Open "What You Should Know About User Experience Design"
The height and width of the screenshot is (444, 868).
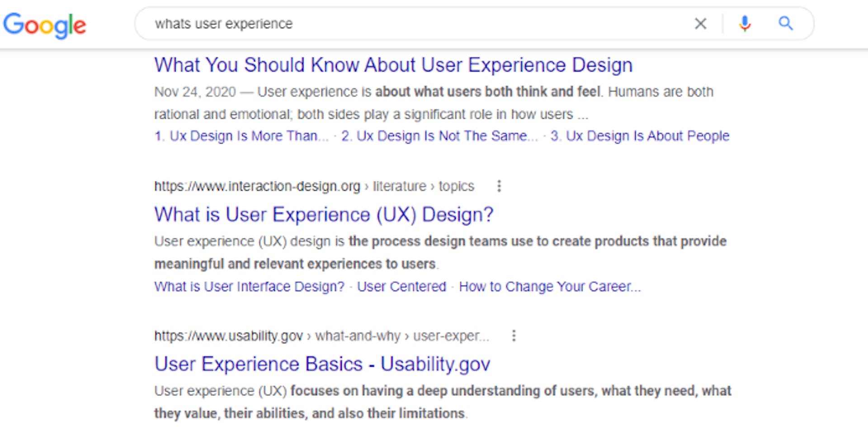393,65
